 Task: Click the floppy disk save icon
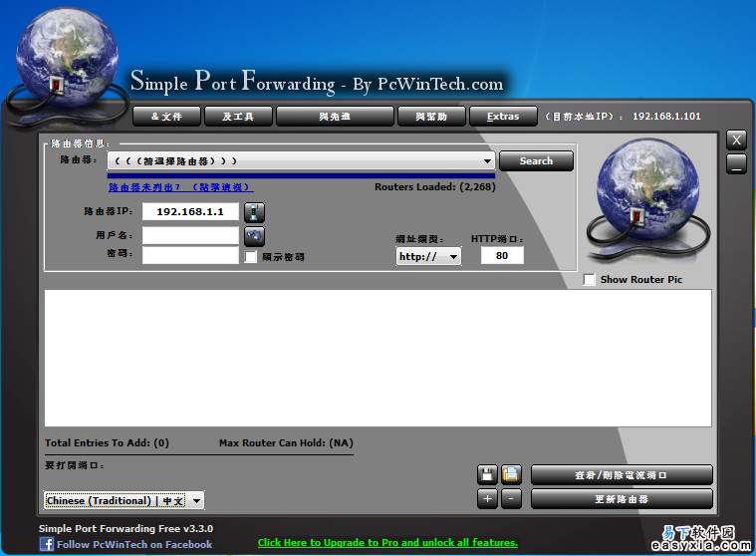tap(487, 475)
